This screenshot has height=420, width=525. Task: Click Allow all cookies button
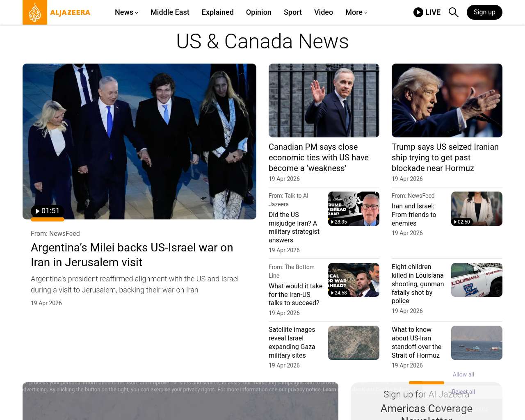click(463, 374)
